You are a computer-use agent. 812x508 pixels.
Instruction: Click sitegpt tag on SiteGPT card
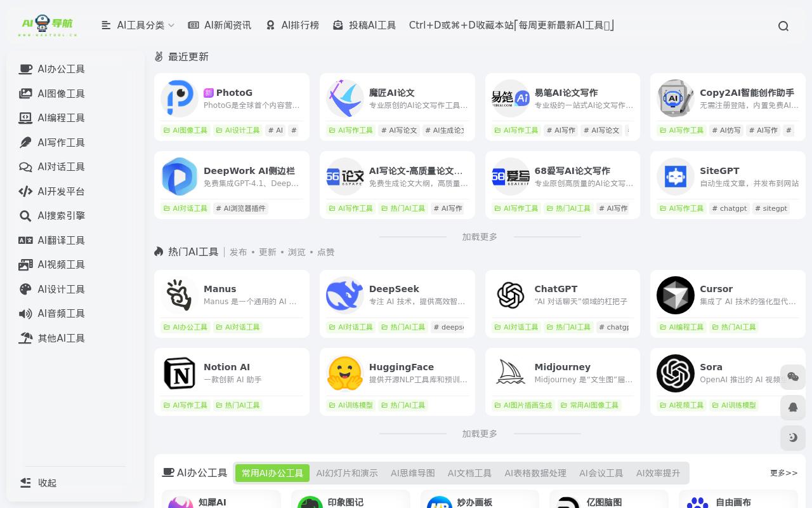click(x=771, y=208)
